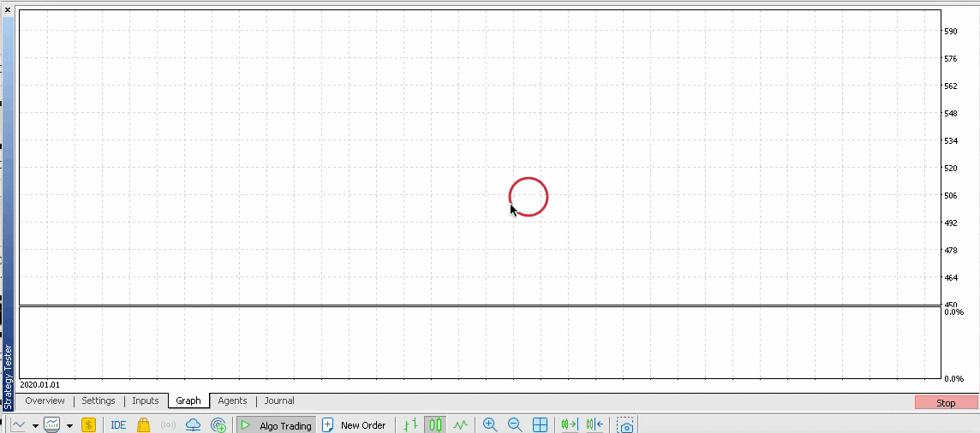Zoom out the chart
980x433 pixels.
pos(515,425)
